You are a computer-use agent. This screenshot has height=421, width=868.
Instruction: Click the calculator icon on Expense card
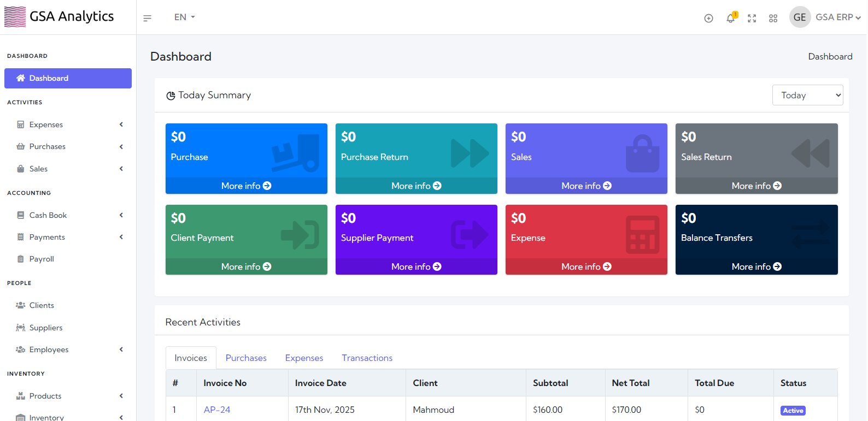(x=642, y=235)
